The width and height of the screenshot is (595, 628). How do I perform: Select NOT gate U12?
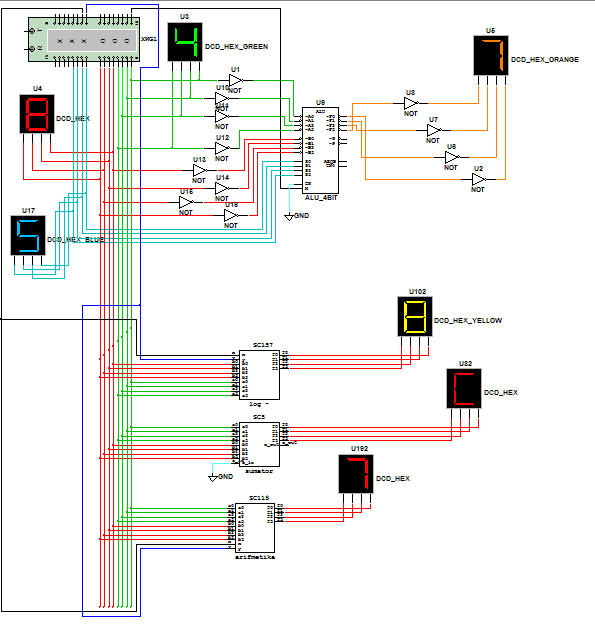point(221,149)
